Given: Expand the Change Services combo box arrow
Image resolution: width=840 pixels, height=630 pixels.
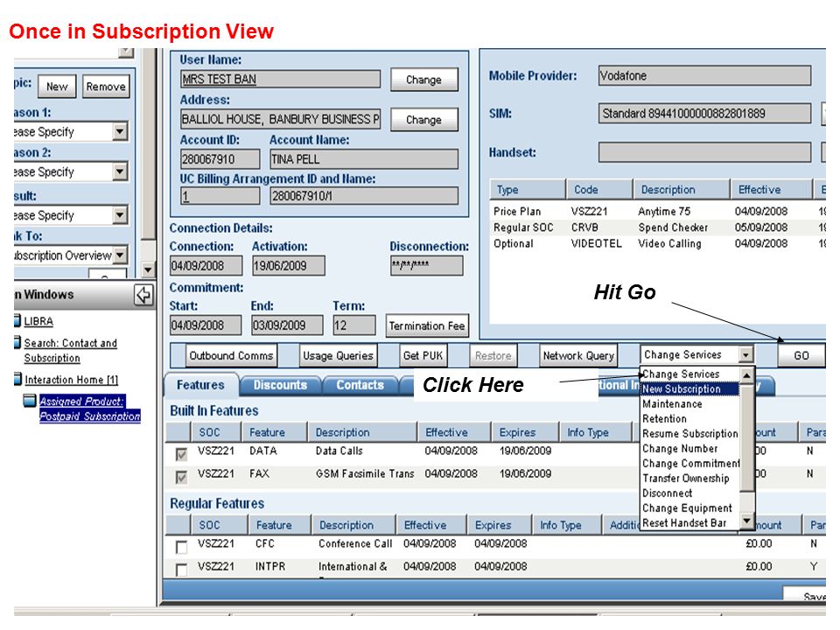Looking at the screenshot, I should (x=745, y=354).
